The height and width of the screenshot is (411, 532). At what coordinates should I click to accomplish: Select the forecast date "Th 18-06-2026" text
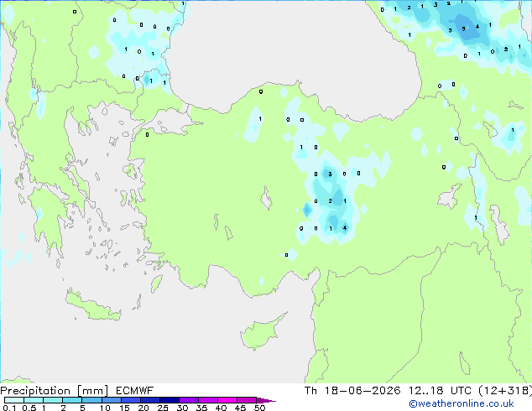point(352,391)
